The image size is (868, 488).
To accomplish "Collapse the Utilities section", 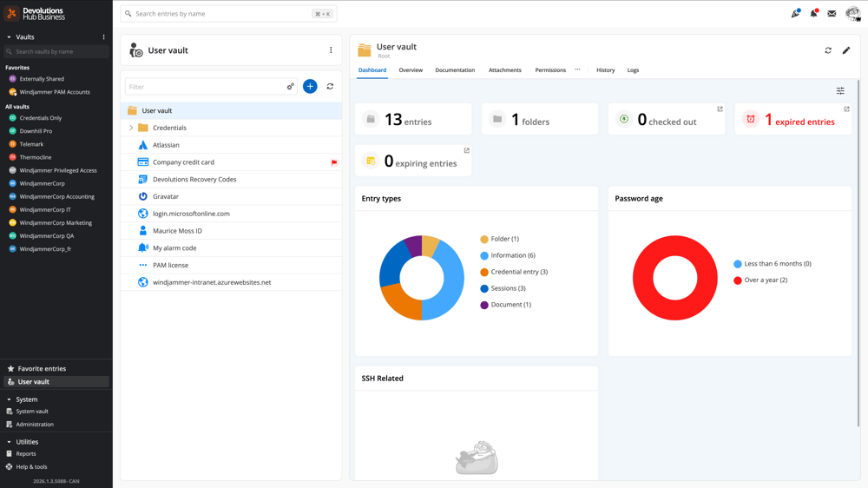I will point(9,442).
